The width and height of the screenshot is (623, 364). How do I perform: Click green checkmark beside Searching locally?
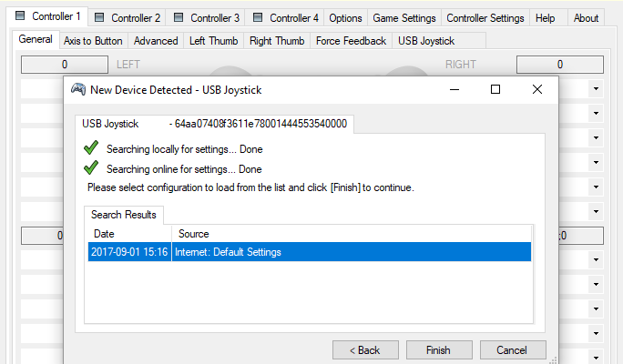click(x=90, y=148)
